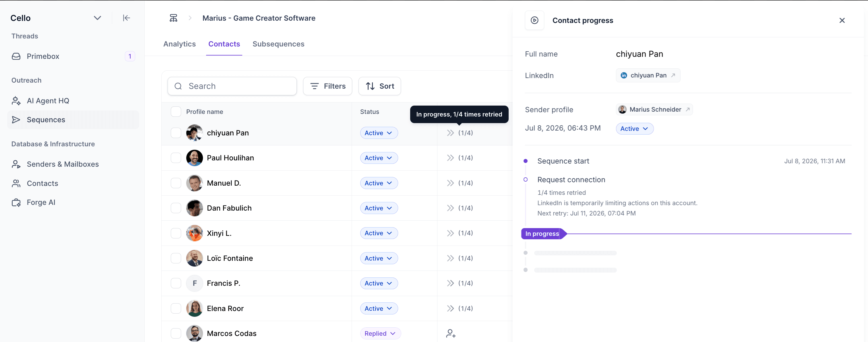Click chiyuan Pan's profile avatar

coord(194,133)
